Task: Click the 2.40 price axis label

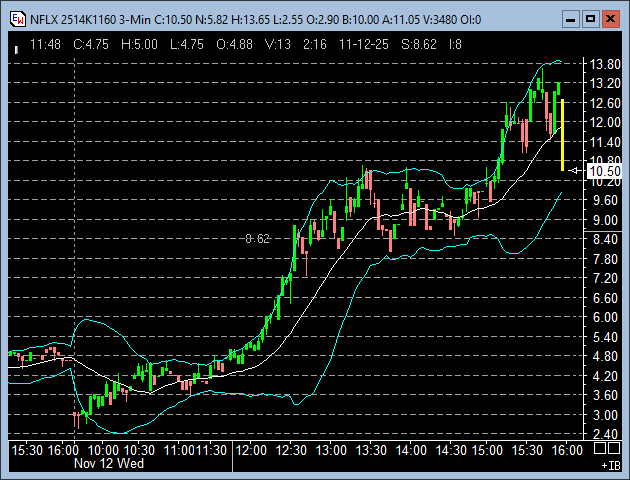Action: [x=606, y=434]
